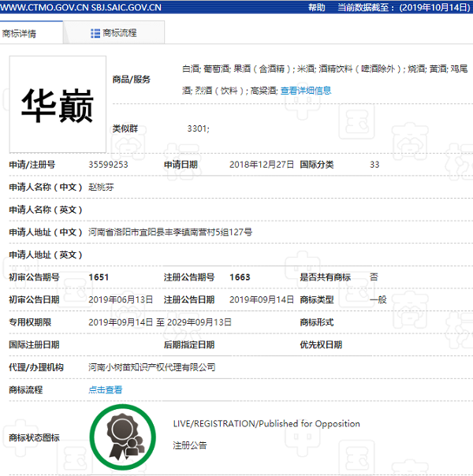Select registration announcement date 2019年09月14日 value

[x=262, y=299]
